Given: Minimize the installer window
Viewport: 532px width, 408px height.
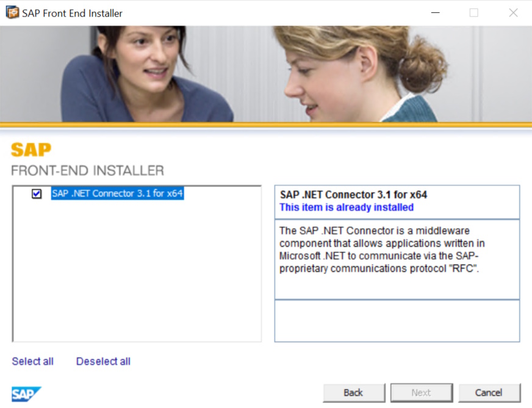Looking at the screenshot, I should pyautogui.click(x=436, y=13).
